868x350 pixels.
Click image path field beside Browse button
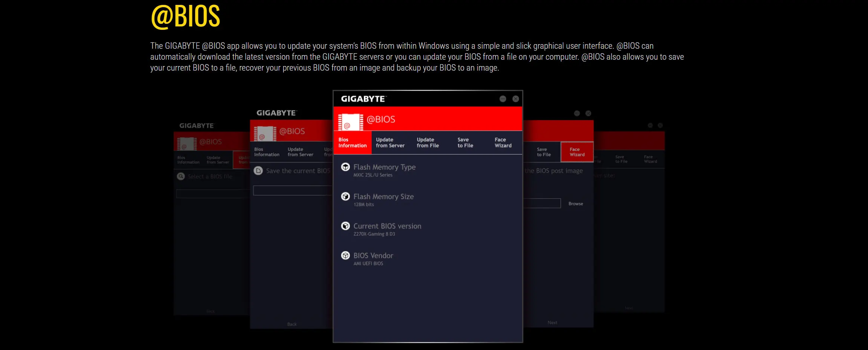tap(542, 203)
